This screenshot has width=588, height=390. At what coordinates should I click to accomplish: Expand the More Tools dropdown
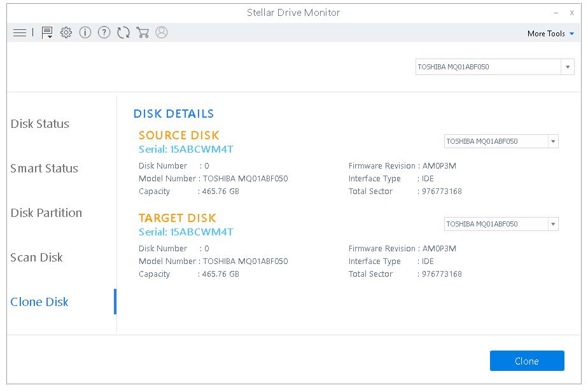click(x=550, y=34)
